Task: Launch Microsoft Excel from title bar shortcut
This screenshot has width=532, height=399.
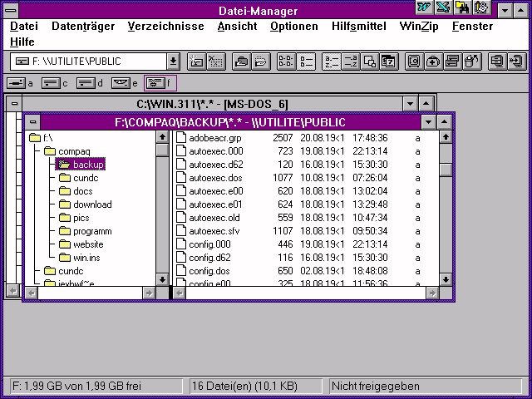Action: pyautogui.click(x=443, y=7)
